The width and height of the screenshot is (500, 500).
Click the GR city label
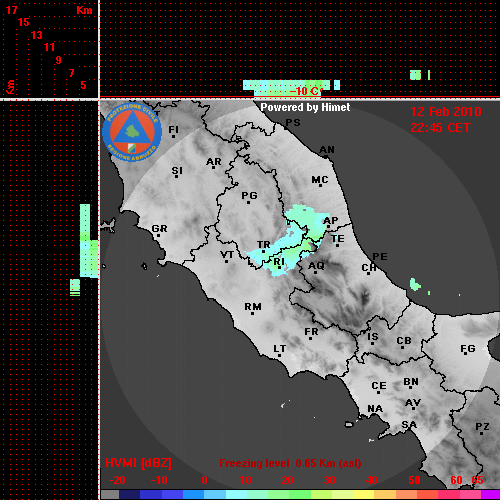(159, 229)
